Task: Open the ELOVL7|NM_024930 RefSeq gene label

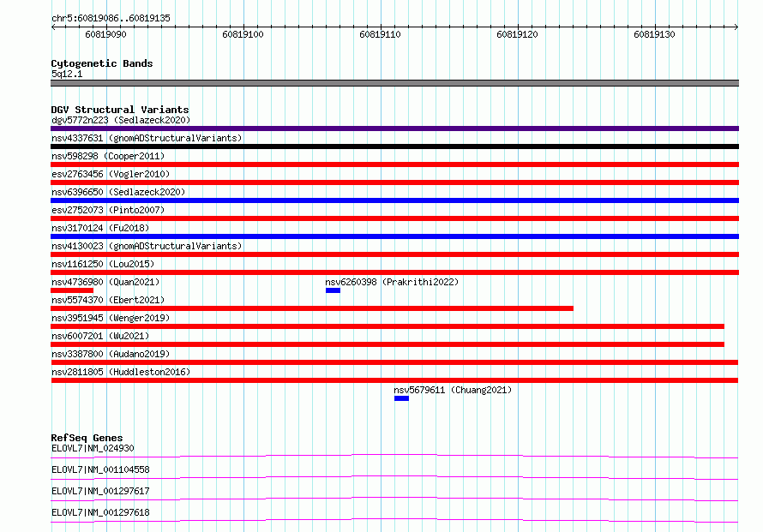Action: [93, 448]
